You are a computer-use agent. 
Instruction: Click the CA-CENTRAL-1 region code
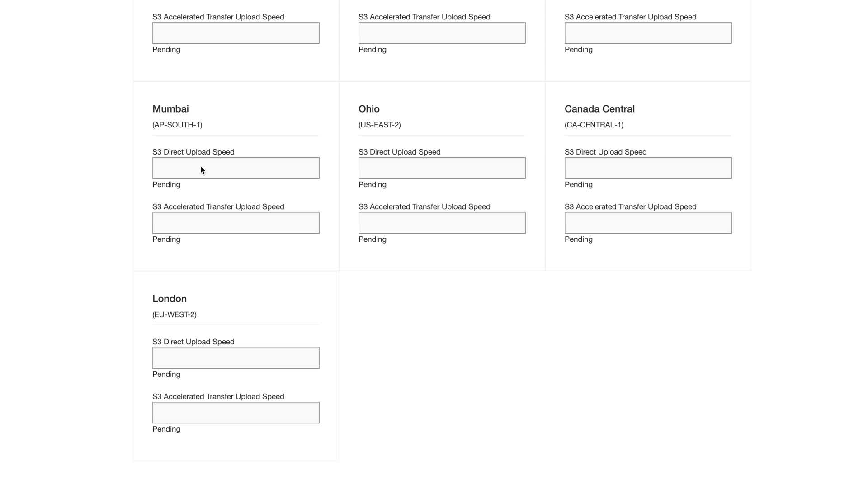pyautogui.click(x=594, y=125)
